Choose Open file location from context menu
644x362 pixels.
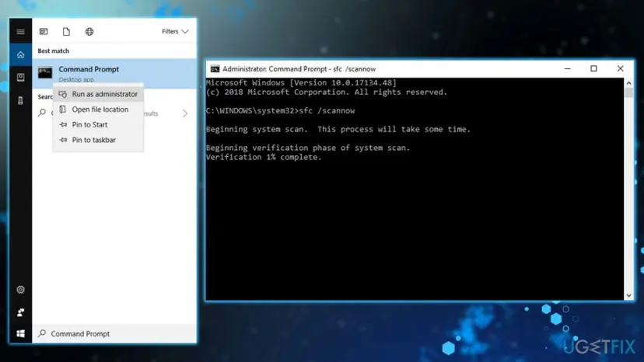click(98, 110)
